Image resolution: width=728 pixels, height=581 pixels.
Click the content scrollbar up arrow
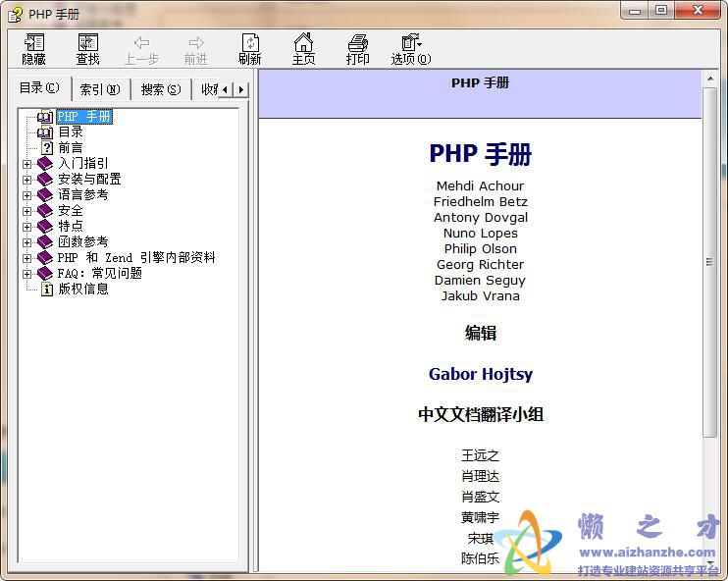coord(710,79)
